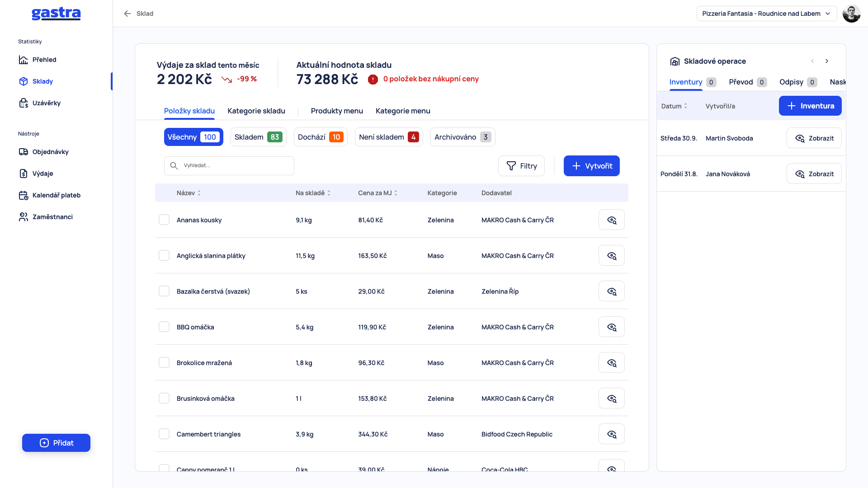This screenshot has height=488, width=868.
Task: Open Zaměstnanci page
Action: pos(46,217)
